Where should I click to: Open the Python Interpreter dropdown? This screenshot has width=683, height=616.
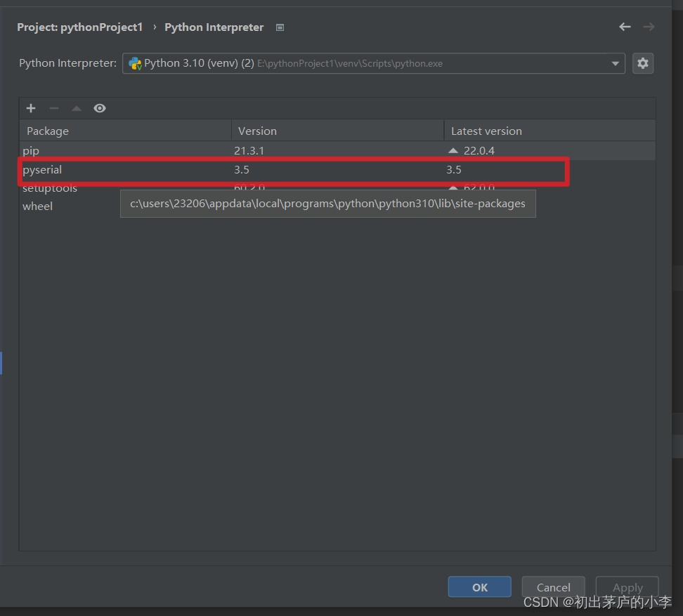click(x=374, y=63)
